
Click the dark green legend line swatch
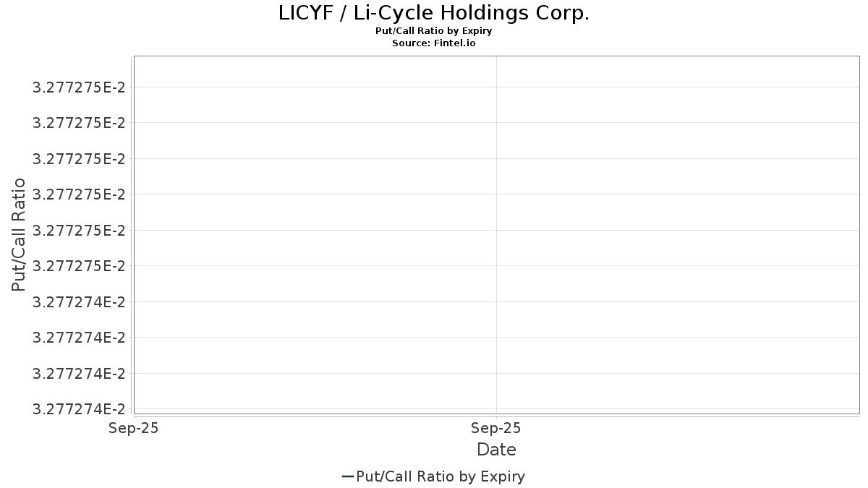(x=347, y=476)
